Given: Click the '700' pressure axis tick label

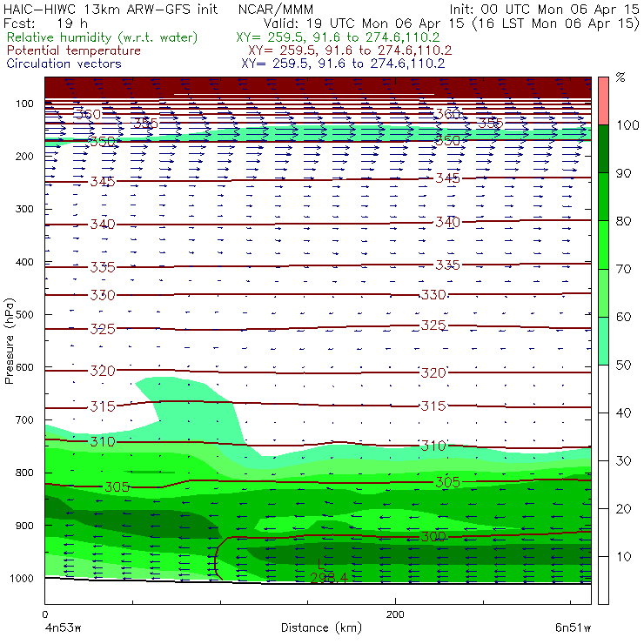Looking at the screenshot, I should [x=24, y=419].
